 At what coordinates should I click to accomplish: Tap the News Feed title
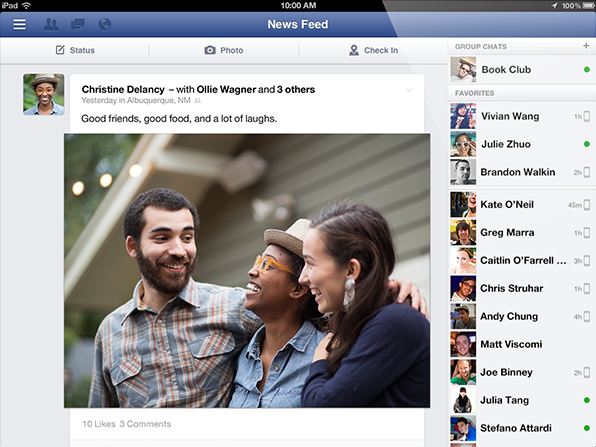(x=298, y=24)
